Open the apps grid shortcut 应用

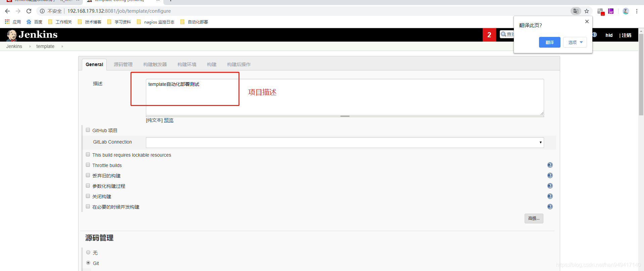(13, 22)
